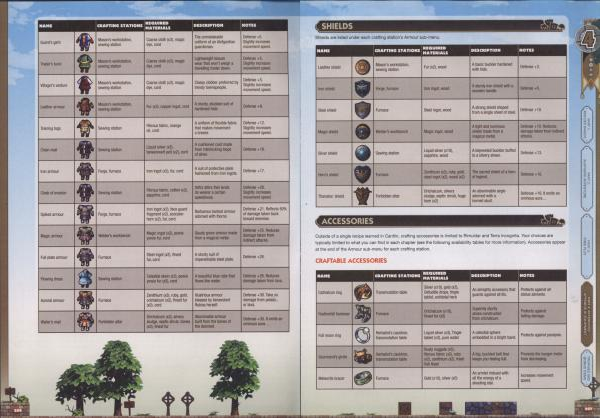The height and width of the screenshot is (418, 600).
Task: Click the Leather armour sprite icon
Action: pyautogui.click(x=85, y=106)
